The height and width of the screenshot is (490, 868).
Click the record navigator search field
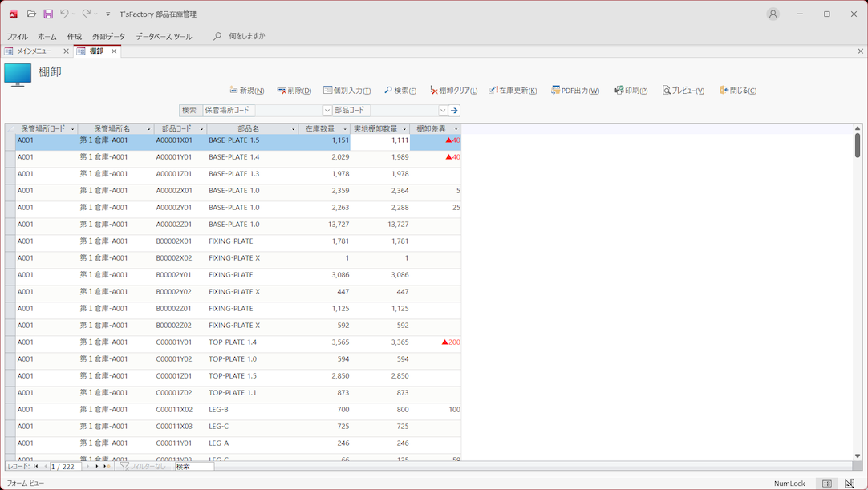point(194,466)
